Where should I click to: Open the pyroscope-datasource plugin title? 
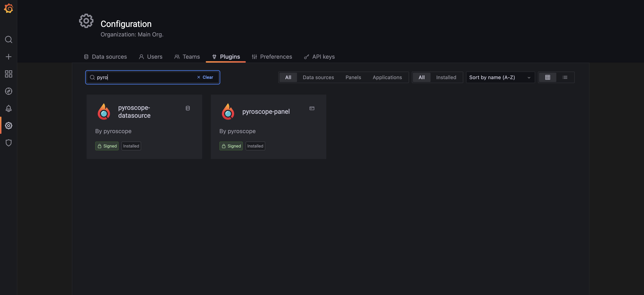pos(134,112)
